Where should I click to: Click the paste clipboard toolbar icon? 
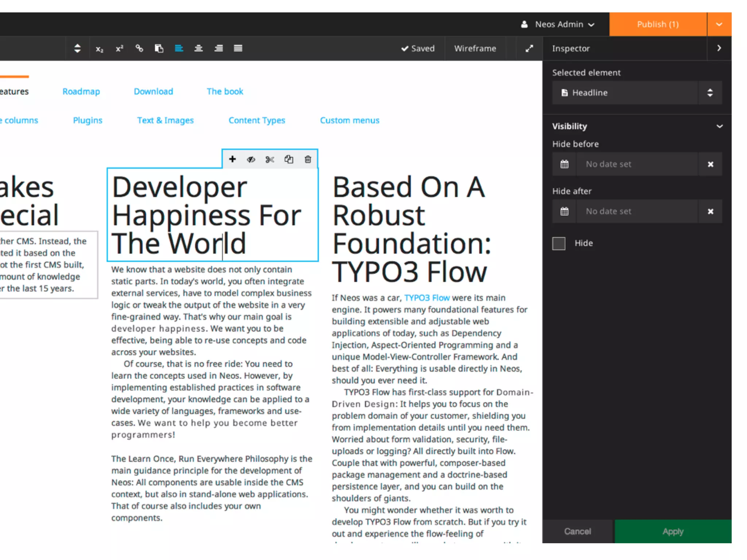[x=159, y=48]
